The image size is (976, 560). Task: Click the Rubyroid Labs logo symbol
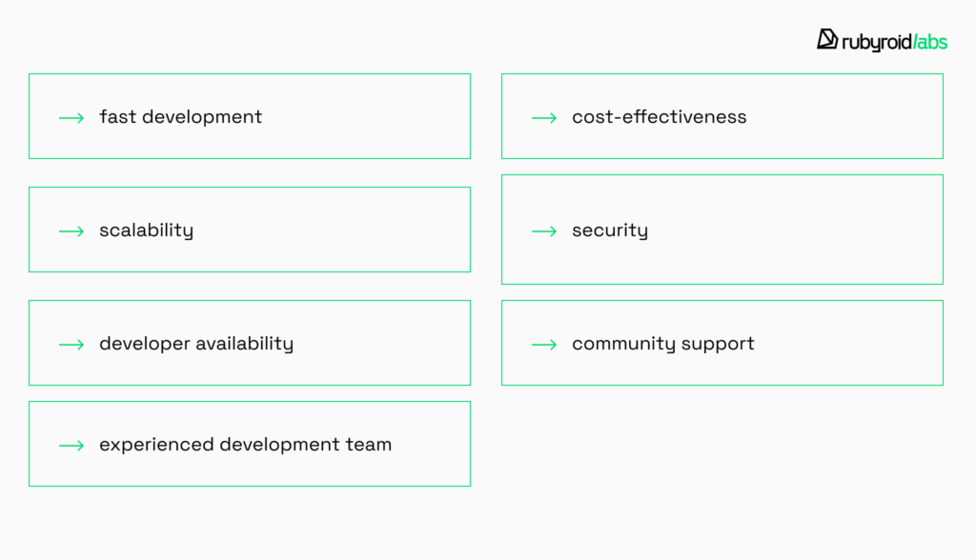click(827, 39)
